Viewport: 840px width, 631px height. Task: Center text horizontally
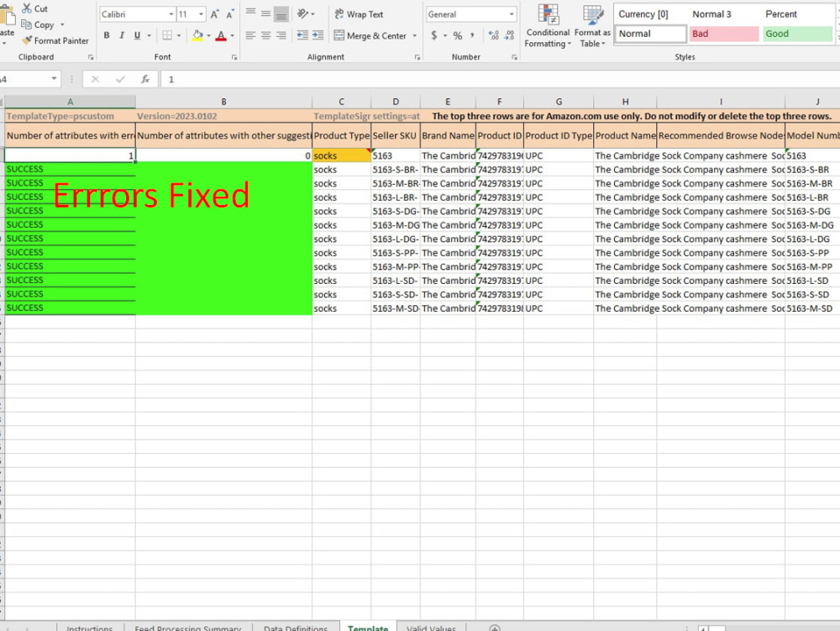(265, 35)
